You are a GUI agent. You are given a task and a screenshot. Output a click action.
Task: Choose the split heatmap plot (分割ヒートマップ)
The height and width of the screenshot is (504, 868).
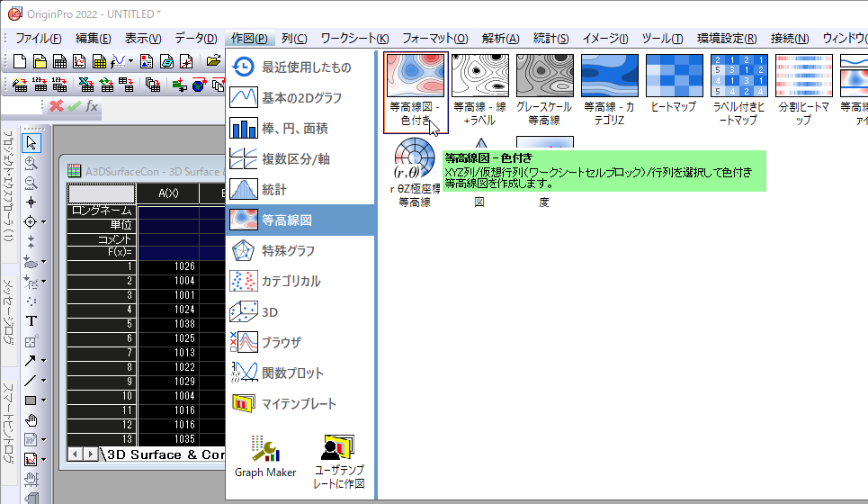coord(804,91)
